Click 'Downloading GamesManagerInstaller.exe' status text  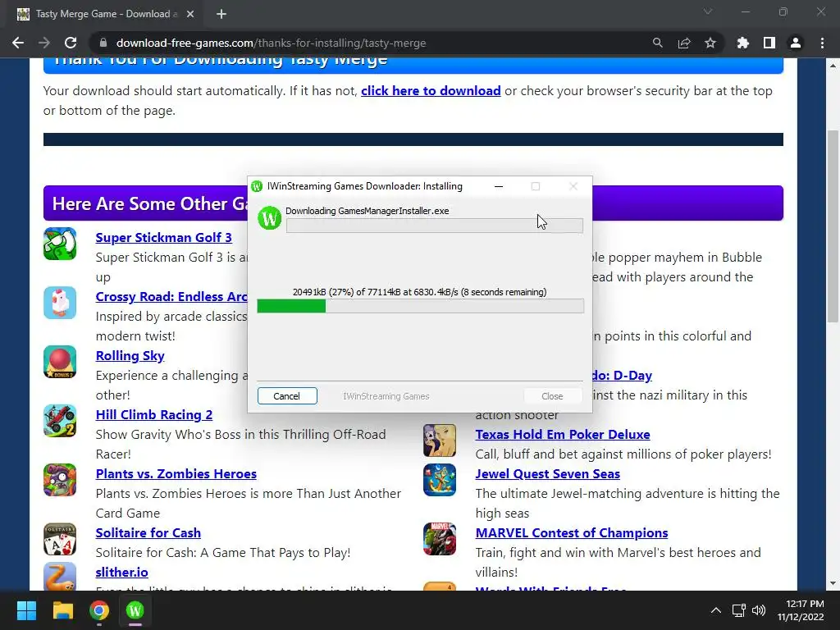point(367,211)
